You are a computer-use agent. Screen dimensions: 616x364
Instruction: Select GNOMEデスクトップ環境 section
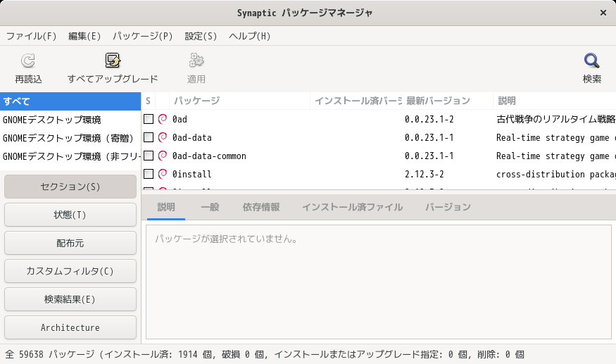[70, 120]
